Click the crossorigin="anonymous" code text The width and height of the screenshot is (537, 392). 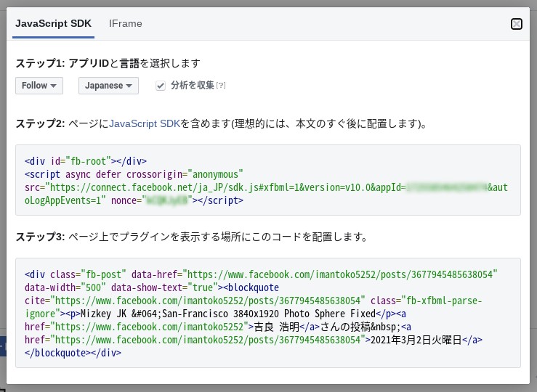tap(185, 174)
